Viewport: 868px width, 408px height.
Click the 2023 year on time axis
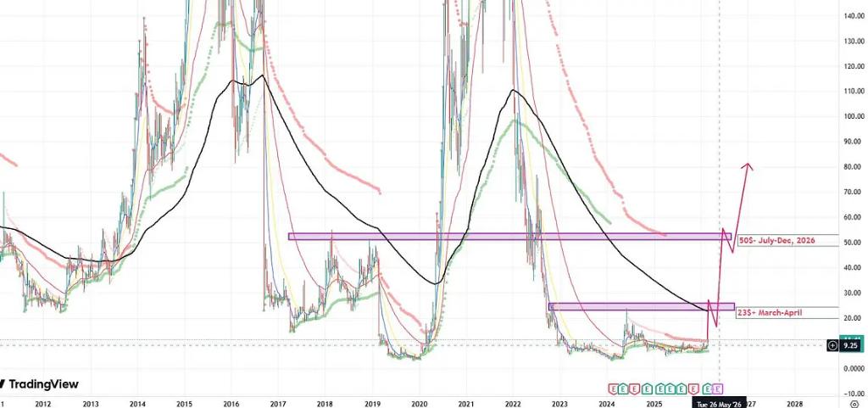click(x=560, y=404)
